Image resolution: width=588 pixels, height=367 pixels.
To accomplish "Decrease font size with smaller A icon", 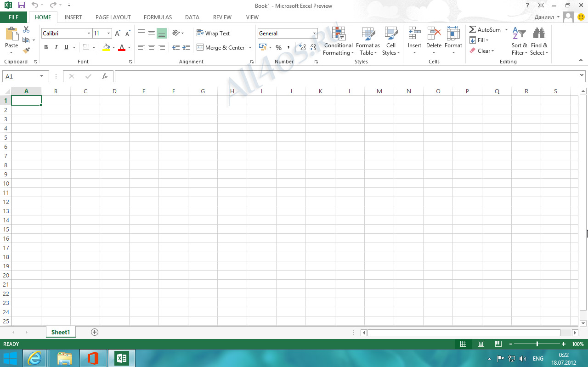I will click(128, 33).
